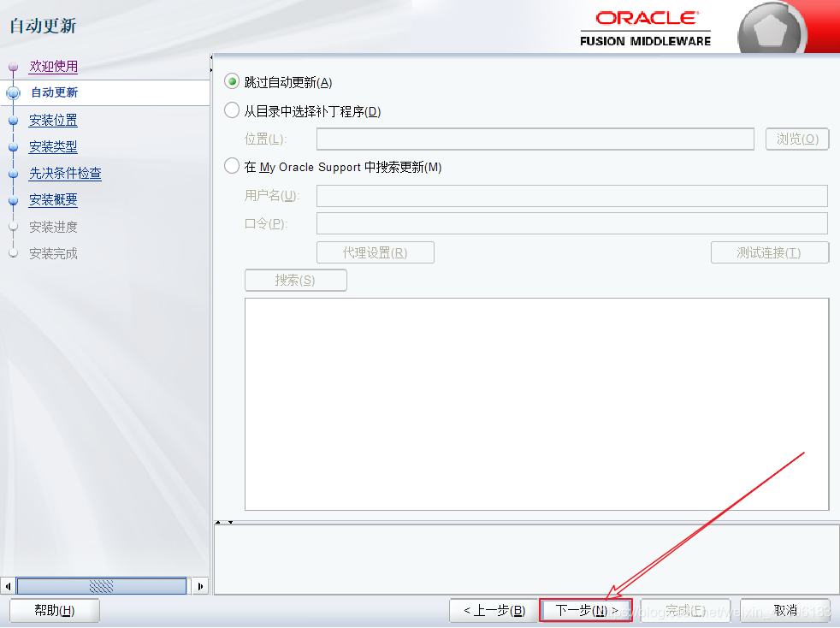This screenshot has height=628, width=840.
Task: Click the sidebar horizontal scrollbar thumb
Action: click(101, 586)
